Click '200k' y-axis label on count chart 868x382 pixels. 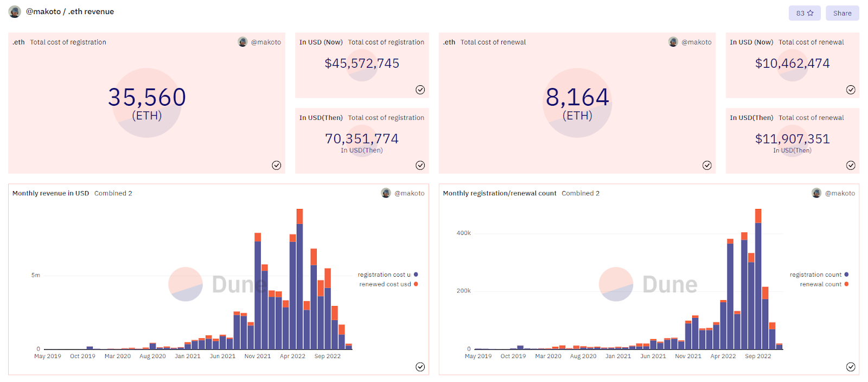pos(464,291)
